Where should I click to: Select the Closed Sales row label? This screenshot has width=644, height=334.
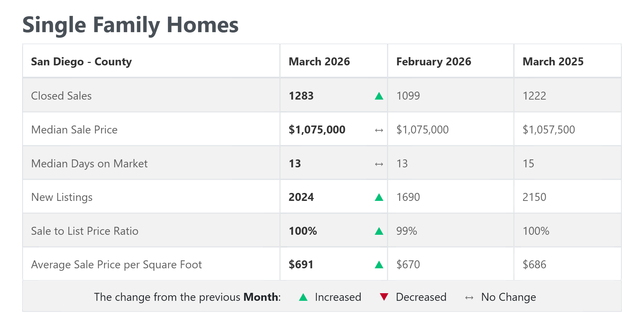click(x=61, y=96)
